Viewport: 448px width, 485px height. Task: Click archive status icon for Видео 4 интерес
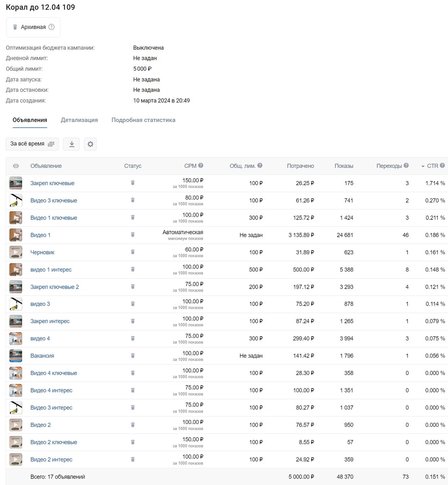pyautogui.click(x=133, y=390)
